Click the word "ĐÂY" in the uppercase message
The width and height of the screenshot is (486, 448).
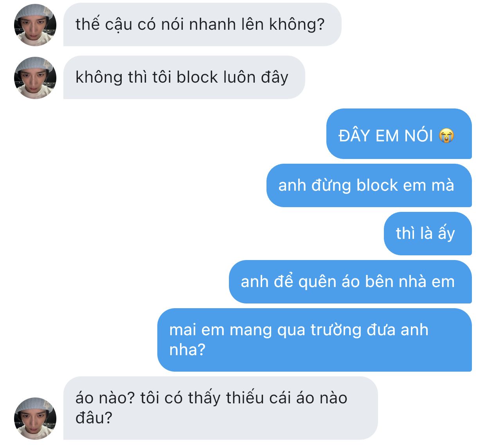(355, 136)
